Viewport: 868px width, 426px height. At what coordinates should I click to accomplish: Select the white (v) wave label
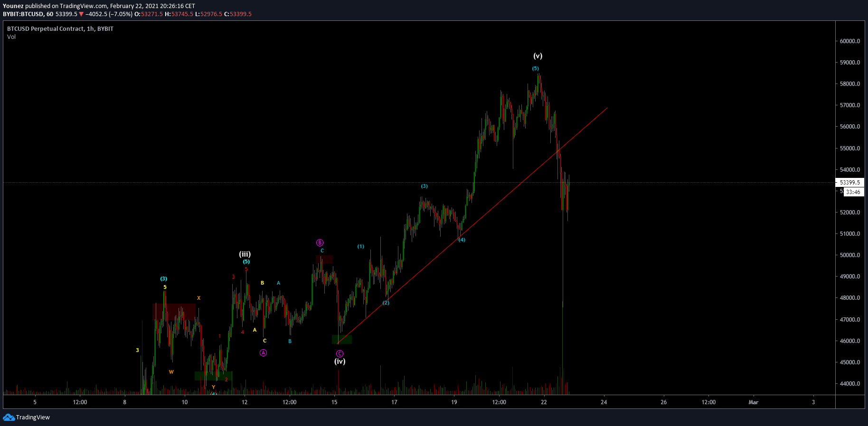(538, 56)
